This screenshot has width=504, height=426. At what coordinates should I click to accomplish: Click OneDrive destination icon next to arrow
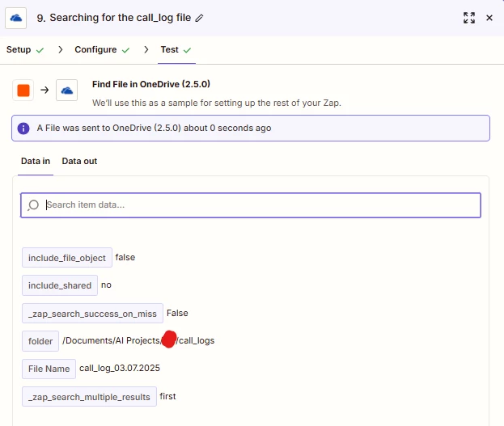(66, 91)
